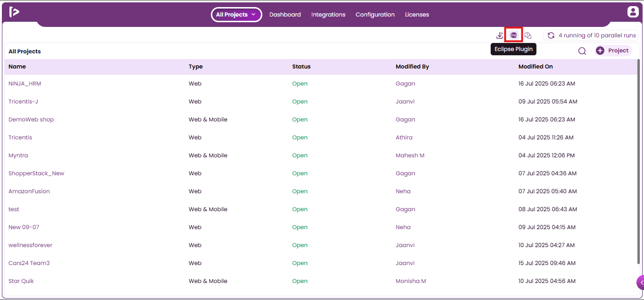Switch to the Configuration menu
The width and height of the screenshot is (644, 300).
[x=375, y=15]
